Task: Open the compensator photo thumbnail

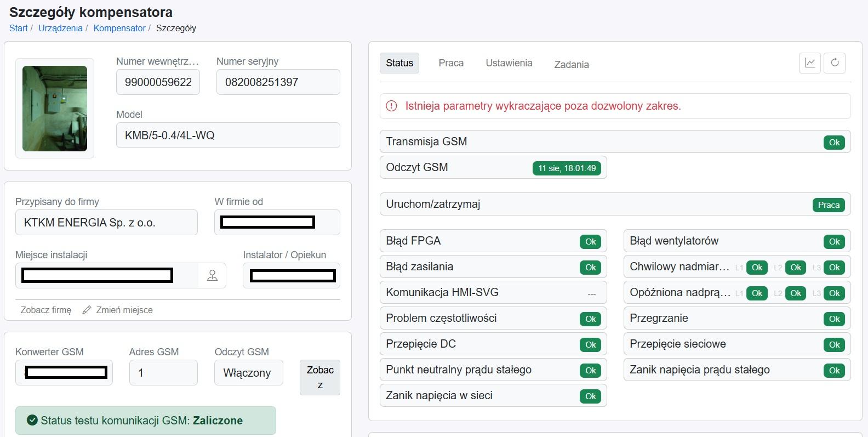Action: point(55,109)
